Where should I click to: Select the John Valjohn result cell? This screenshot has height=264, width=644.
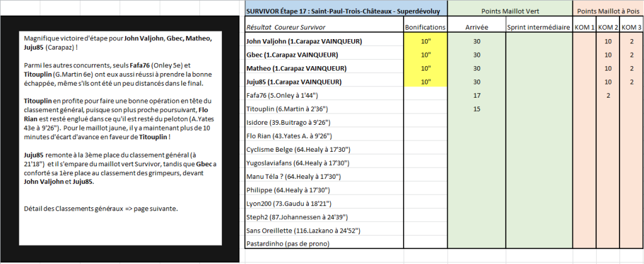click(324, 42)
